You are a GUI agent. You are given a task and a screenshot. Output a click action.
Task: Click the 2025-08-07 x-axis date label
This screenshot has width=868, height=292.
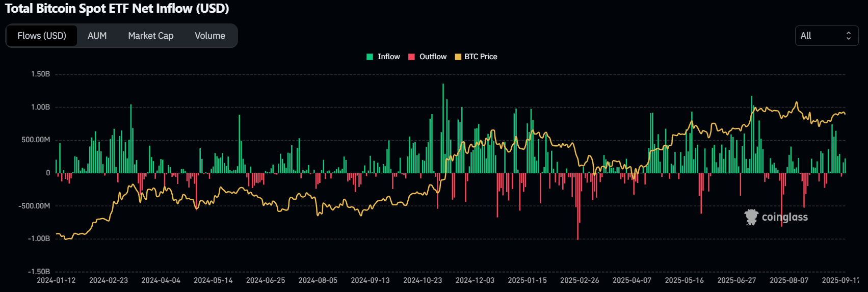(789, 280)
